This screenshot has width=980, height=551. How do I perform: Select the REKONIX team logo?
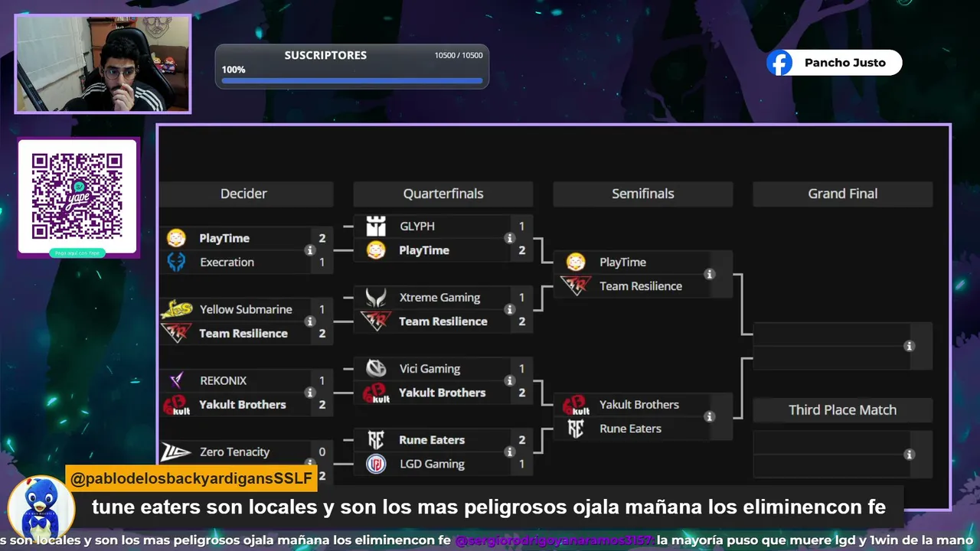(x=176, y=380)
